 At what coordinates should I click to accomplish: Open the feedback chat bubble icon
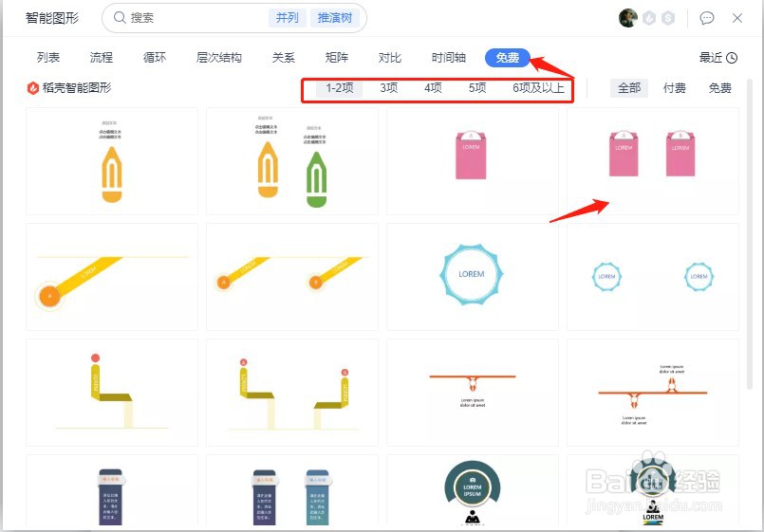click(x=706, y=18)
